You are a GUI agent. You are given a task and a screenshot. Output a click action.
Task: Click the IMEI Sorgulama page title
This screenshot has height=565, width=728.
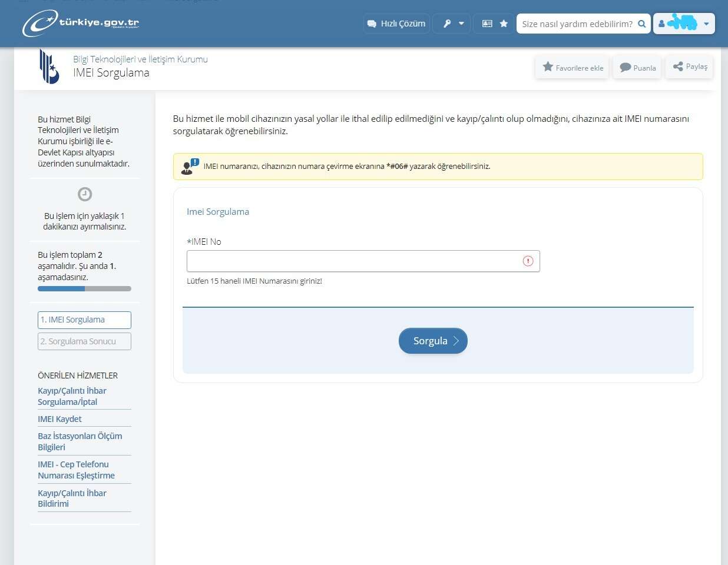point(111,73)
